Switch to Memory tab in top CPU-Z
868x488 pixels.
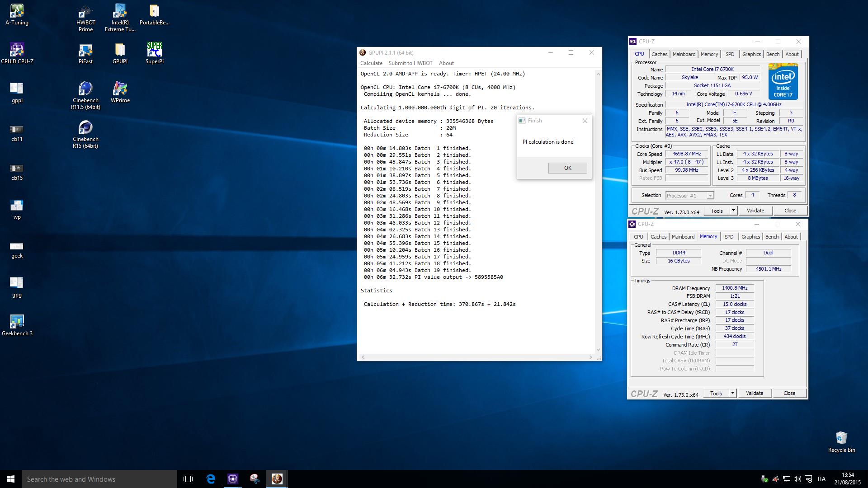(x=709, y=54)
